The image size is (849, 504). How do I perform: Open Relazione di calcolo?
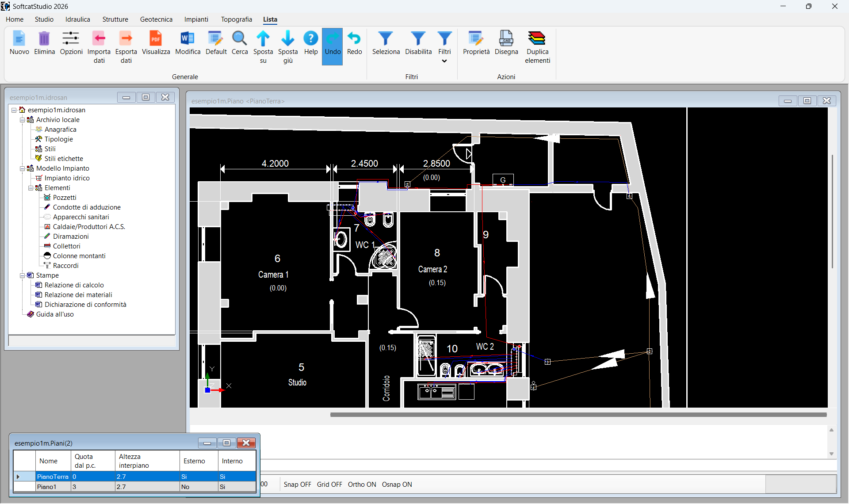tap(74, 285)
